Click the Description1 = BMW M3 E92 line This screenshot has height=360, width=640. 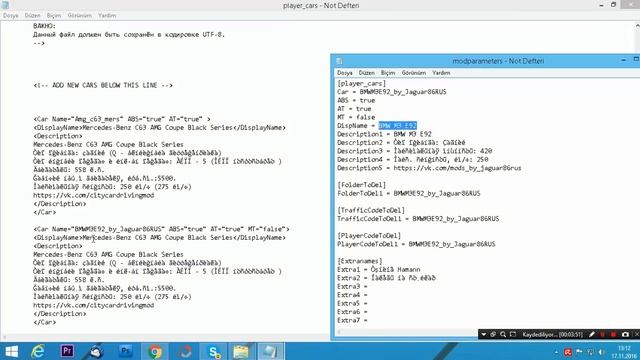(384, 134)
